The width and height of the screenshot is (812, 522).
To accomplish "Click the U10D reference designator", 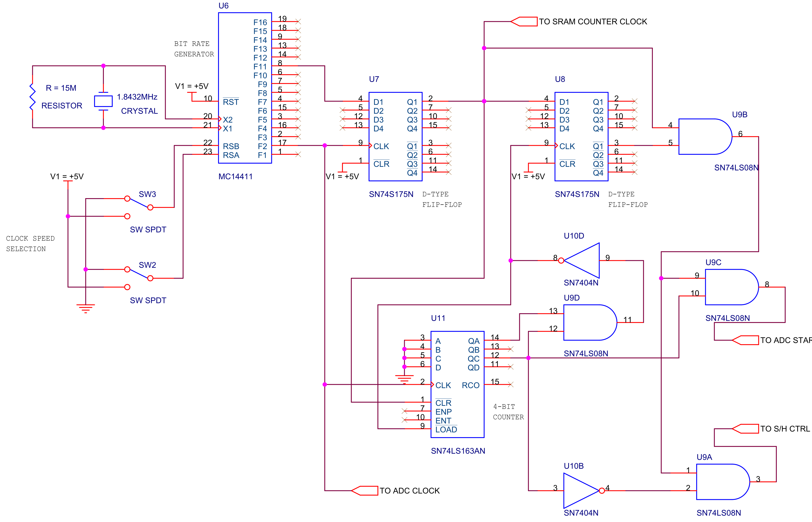I will pyautogui.click(x=574, y=236).
